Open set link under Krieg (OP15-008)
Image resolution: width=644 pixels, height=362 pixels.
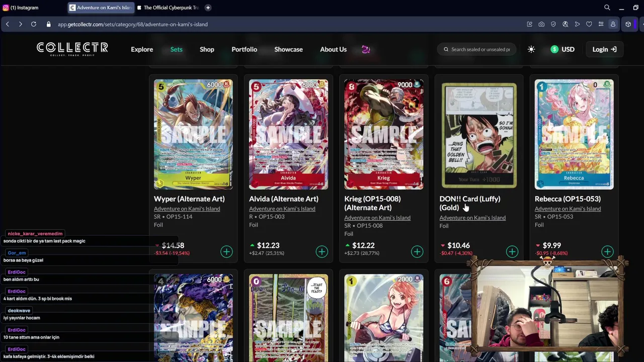pos(377,218)
